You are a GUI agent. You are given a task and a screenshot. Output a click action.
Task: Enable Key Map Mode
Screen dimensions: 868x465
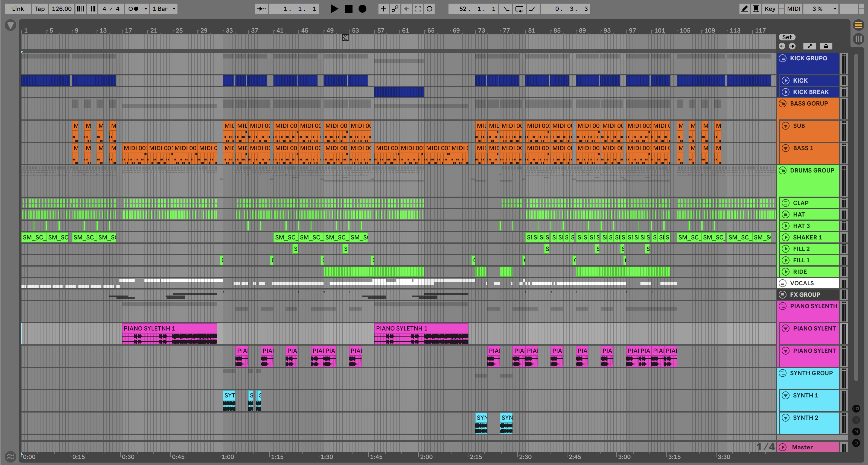pyautogui.click(x=770, y=9)
